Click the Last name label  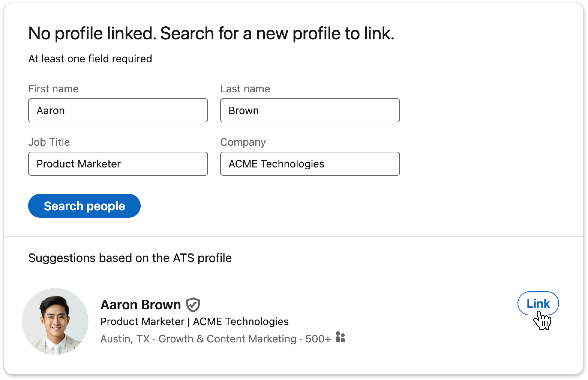pos(245,89)
